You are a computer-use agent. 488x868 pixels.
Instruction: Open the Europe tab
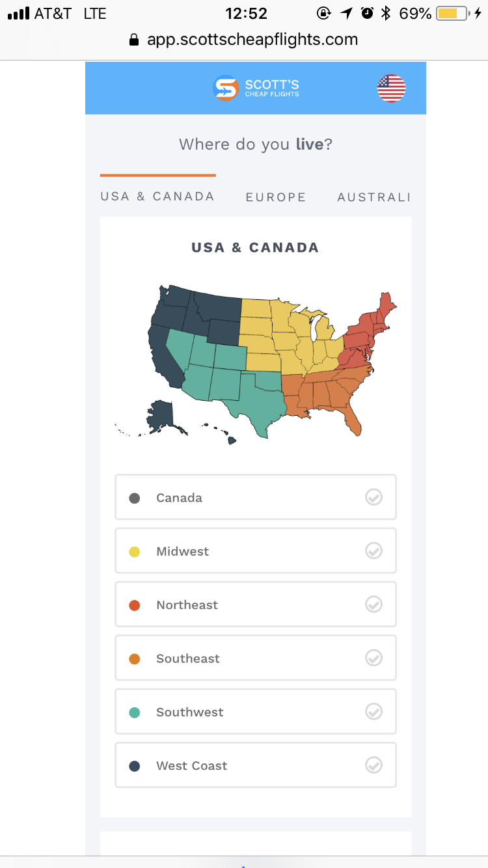click(x=276, y=197)
